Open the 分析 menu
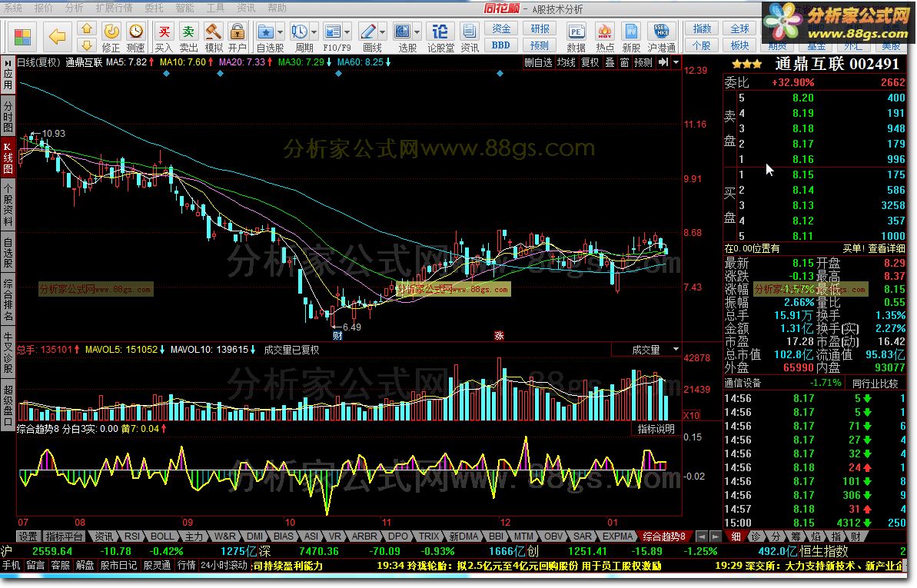The image size is (917, 588). 75,8
